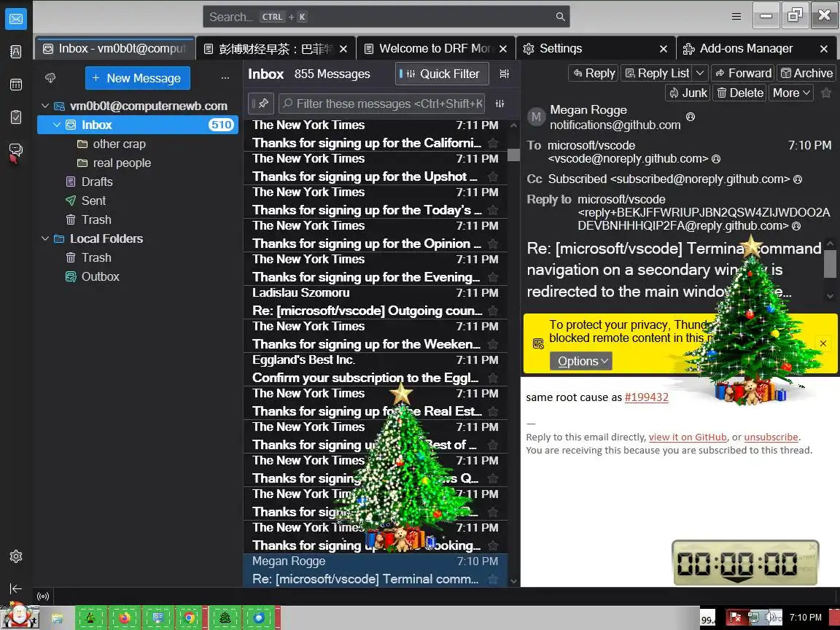Open the #199432 issue link

pos(647,397)
